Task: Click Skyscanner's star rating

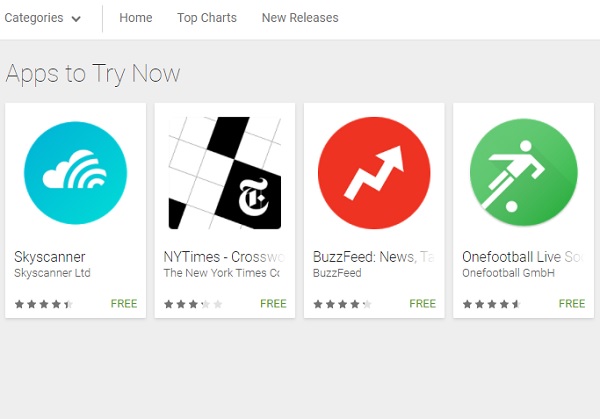Action: tap(44, 304)
